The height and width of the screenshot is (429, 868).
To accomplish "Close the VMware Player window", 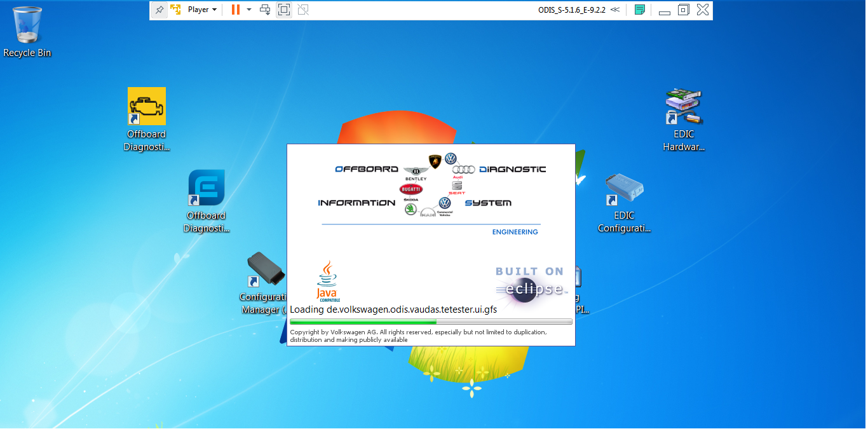I will coord(702,10).
